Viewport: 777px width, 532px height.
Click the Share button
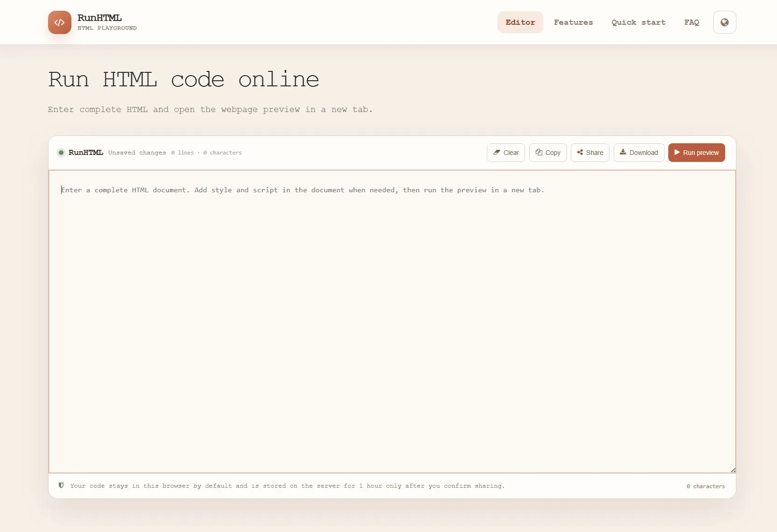tap(590, 153)
